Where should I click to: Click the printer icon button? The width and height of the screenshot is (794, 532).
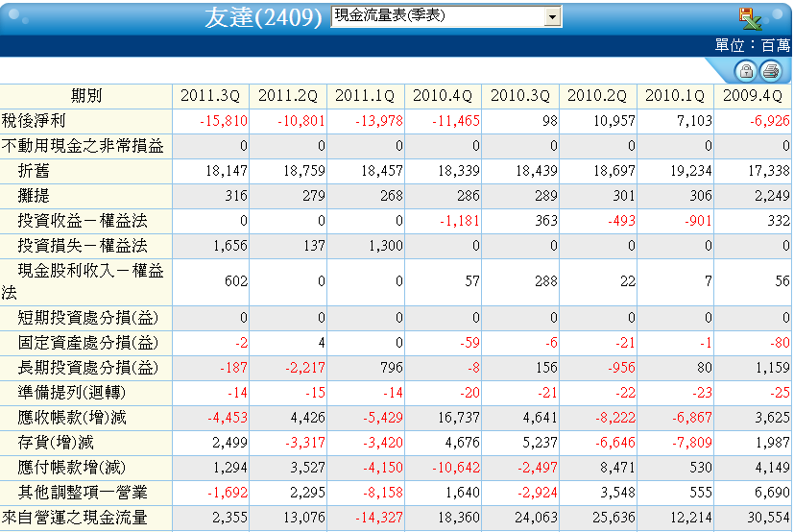coord(771,71)
